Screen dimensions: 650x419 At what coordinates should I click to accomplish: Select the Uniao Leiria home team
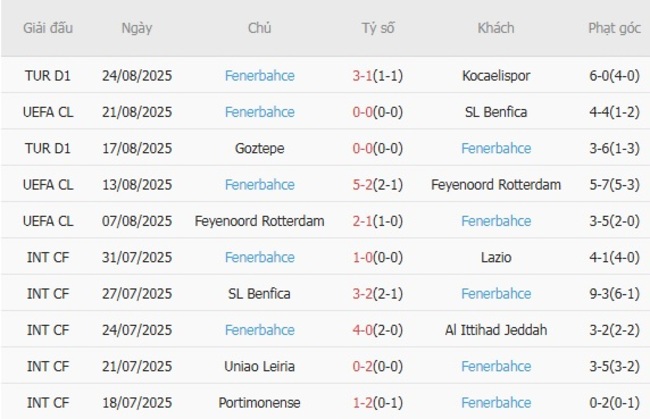(x=260, y=366)
